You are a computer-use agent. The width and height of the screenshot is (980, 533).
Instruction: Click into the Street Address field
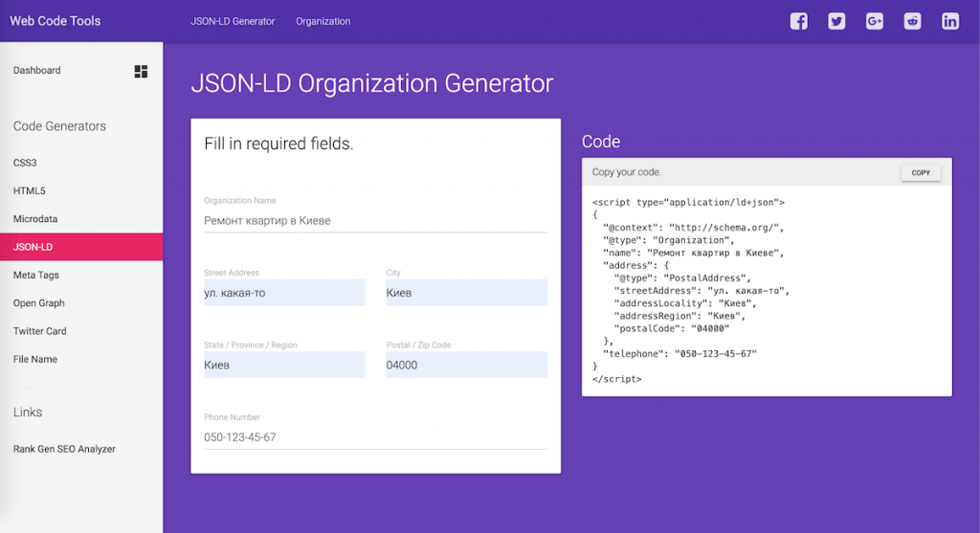pyautogui.click(x=284, y=293)
